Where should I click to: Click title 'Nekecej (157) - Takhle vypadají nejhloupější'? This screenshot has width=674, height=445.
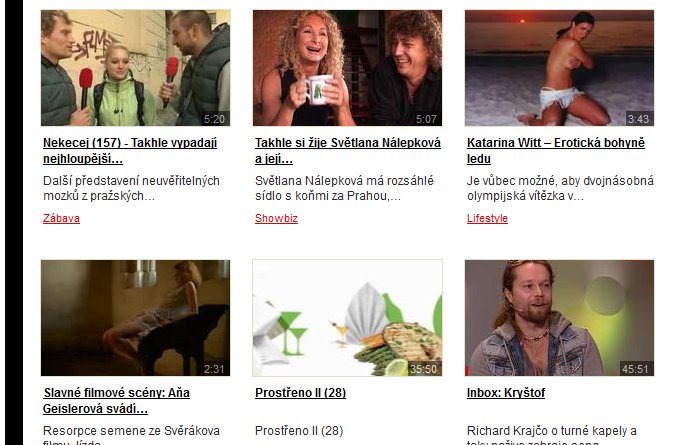point(130,150)
